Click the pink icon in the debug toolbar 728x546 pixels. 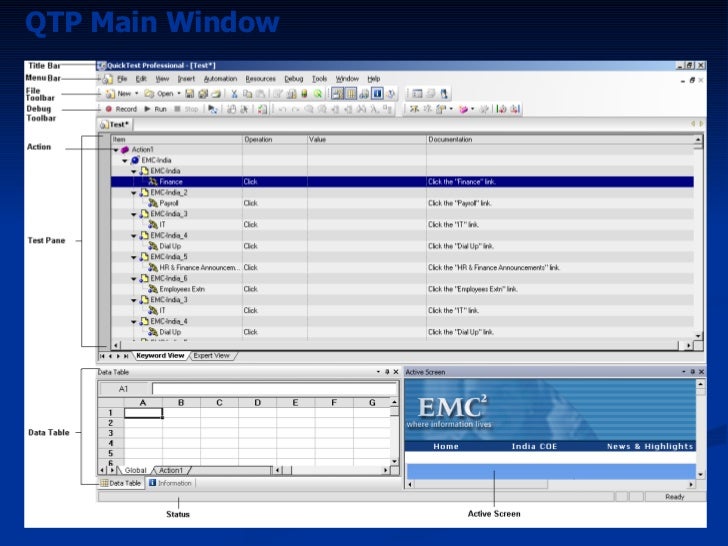coord(463,109)
